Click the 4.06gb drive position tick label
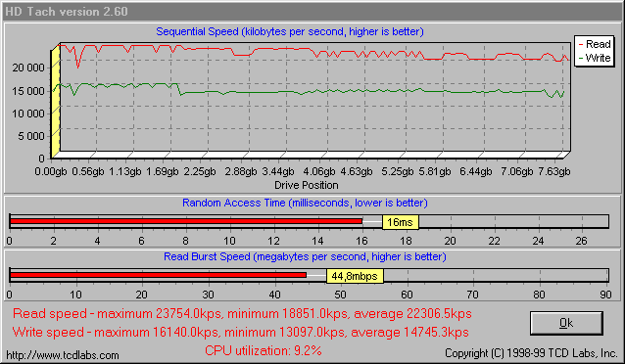This screenshot has height=364, width=625. coord(319,171)
